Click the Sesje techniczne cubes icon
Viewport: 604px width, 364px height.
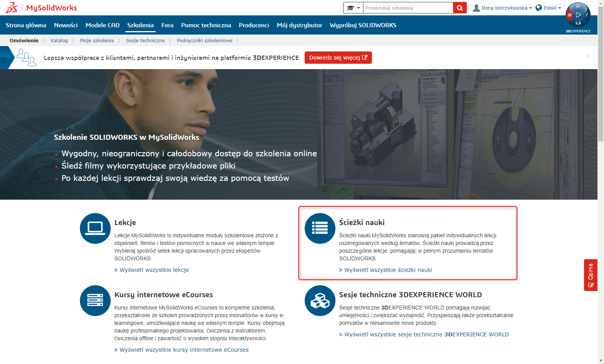coord(320,301)
